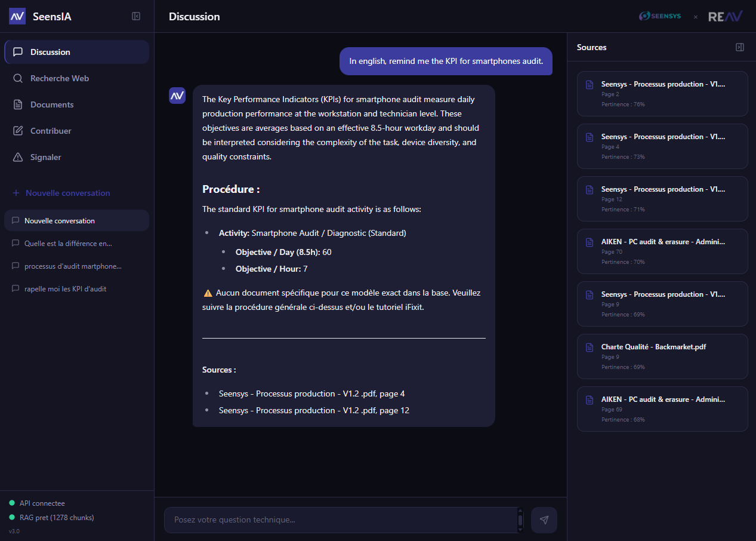Click the file icon on the Charte Qualité source
The image size is (756, 541).
click(588, 346)
